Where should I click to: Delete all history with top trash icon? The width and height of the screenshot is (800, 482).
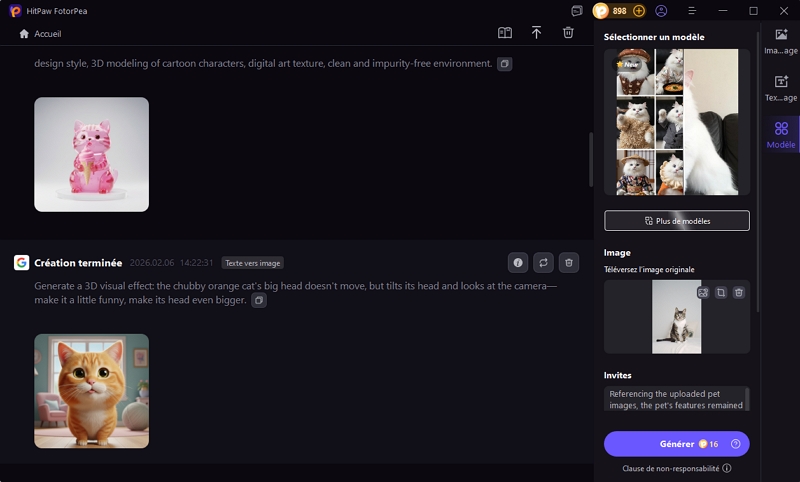coord(568,33)
